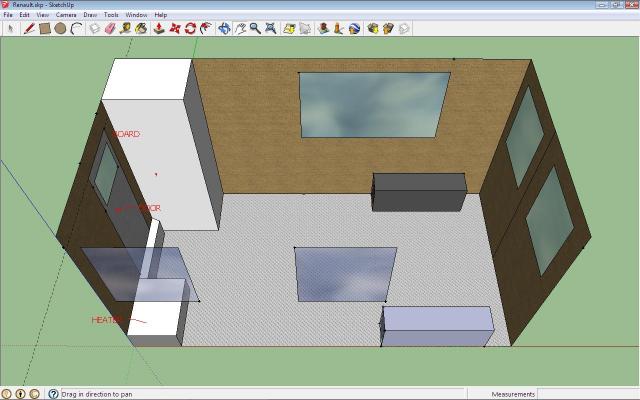Open the Window menu
Screen dimensions: 640x400
coord(136,15)
